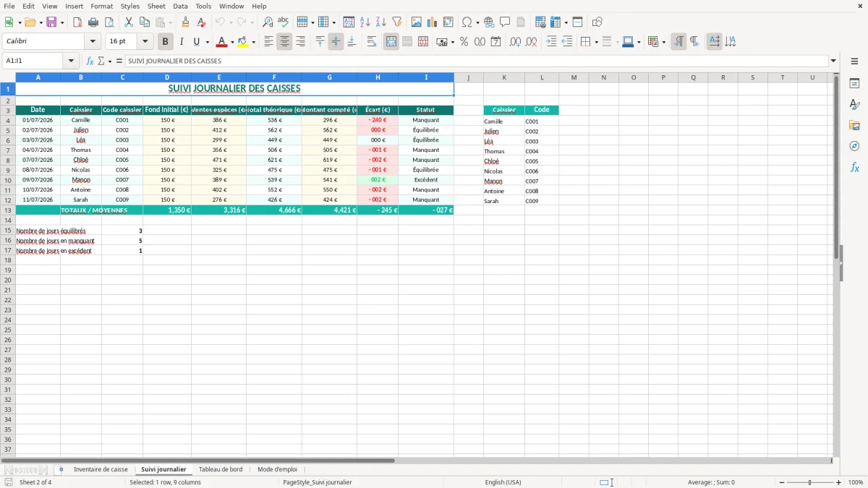
Task: Click the 100% zoom level
Action: 856,482
